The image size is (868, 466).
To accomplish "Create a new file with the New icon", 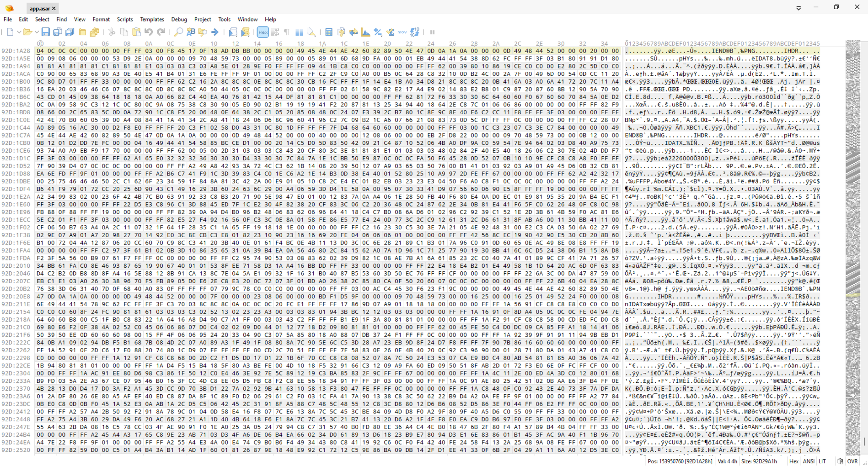I will [x=10, y=32].
